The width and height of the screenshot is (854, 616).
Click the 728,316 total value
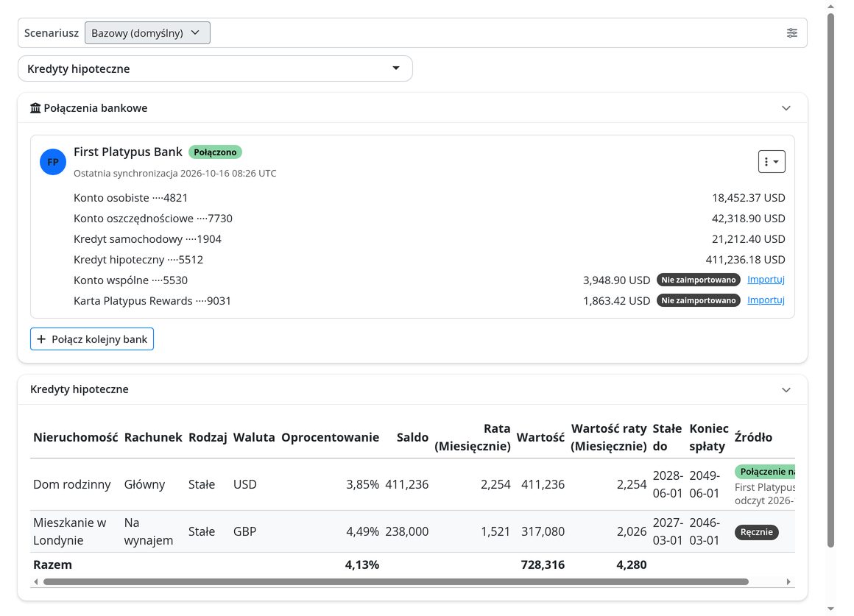pyautogui.click(x=543, y=564)
